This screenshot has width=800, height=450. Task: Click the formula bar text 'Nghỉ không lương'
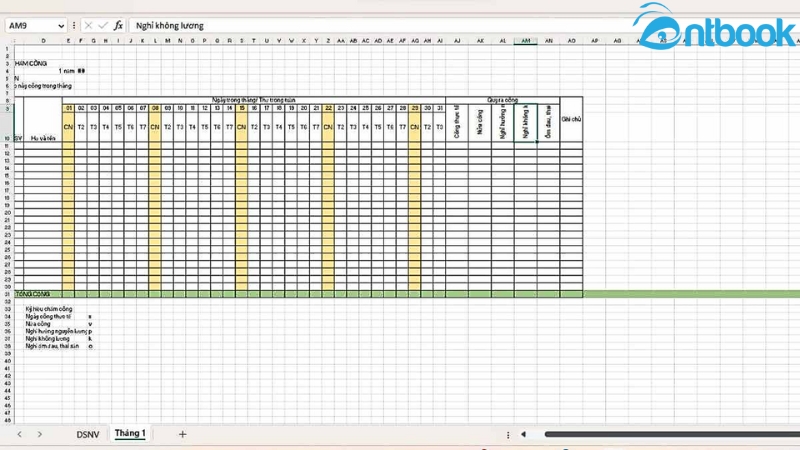(170, 26)
